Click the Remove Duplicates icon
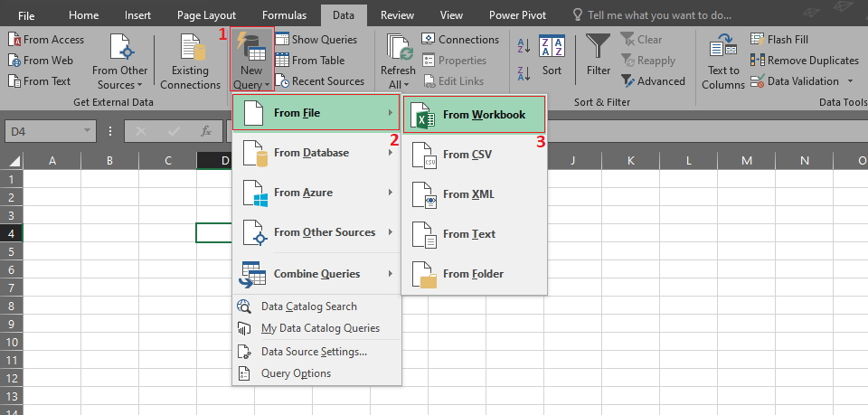 (758, 60)
